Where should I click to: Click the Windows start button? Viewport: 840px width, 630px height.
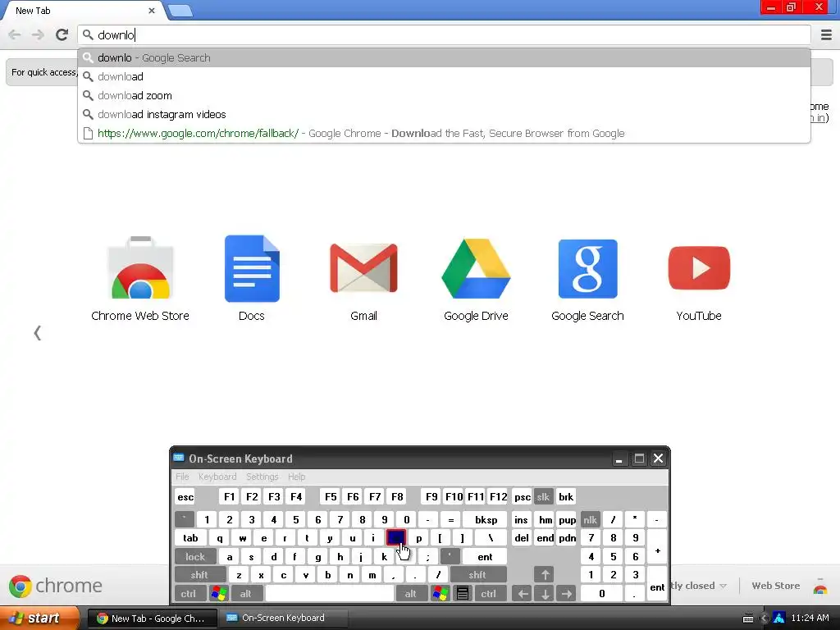point(39,619)
